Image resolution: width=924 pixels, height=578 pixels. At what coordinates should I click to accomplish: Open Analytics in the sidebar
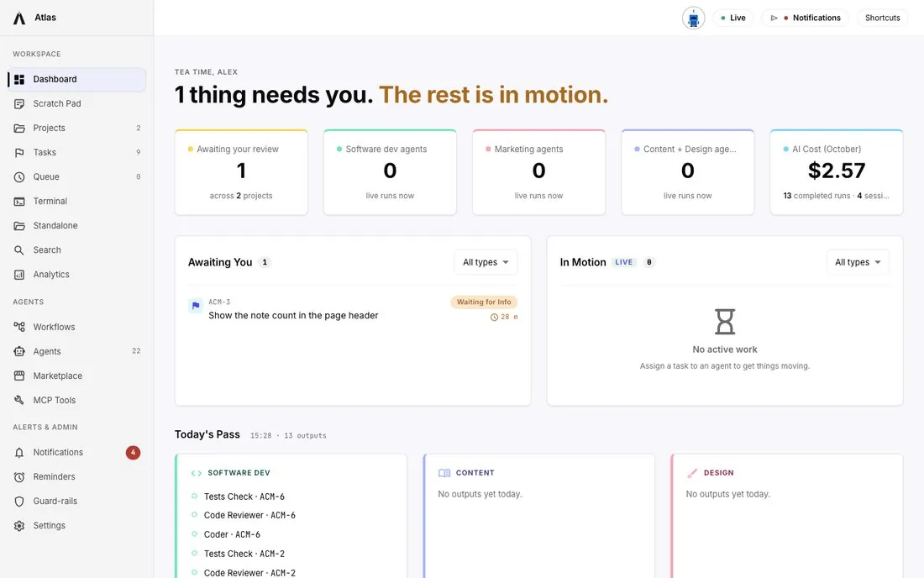click(77, 275)
